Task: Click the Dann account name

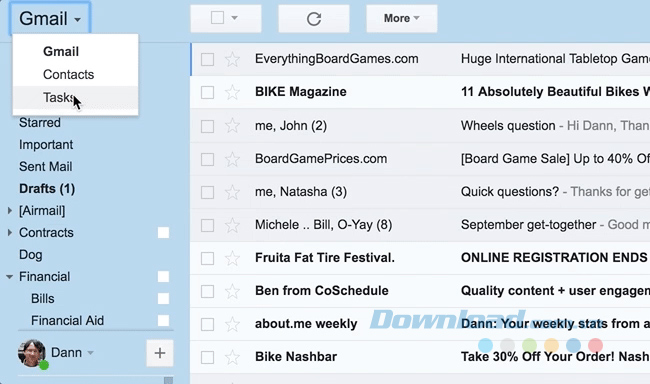Action: (66, 352)
